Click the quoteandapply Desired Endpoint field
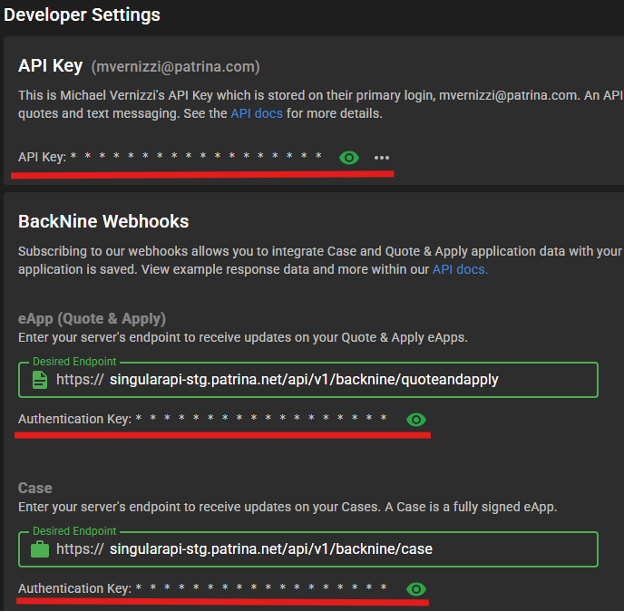Viewport: 624px width, 612px height. pos(308,380)
